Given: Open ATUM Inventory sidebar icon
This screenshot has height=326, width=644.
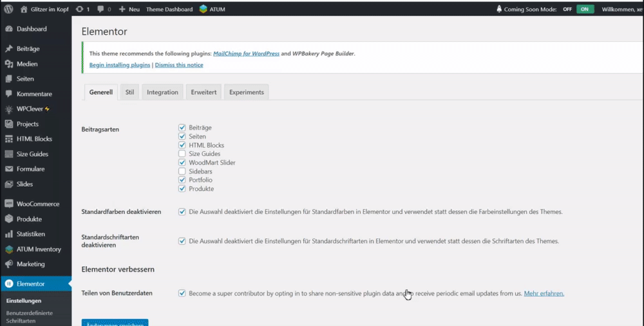Looking at the screenshot, I should tap(8, 249).
